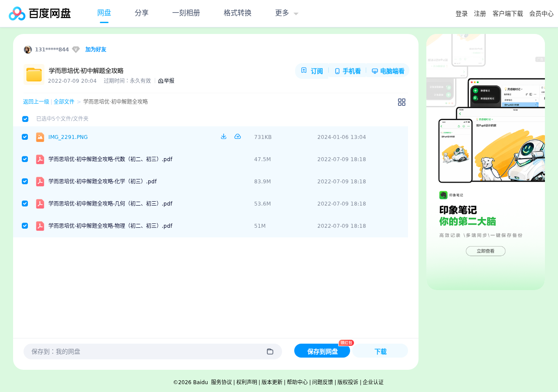Open the file IMG_2291.PNG
Screen dimensions: 558x392
pos(68,137)
